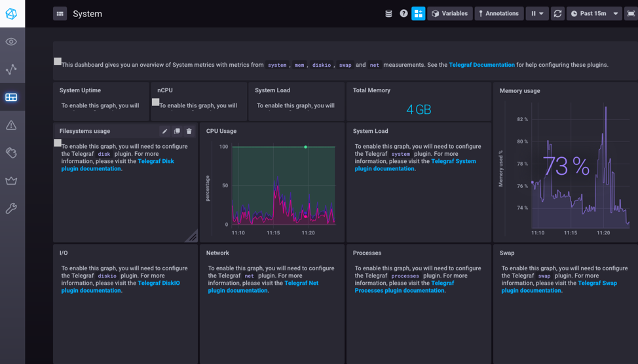Viewport: 638px width, 364px height.
Task: Select Dashboards item in left sidebar
Action: [11, 98]
